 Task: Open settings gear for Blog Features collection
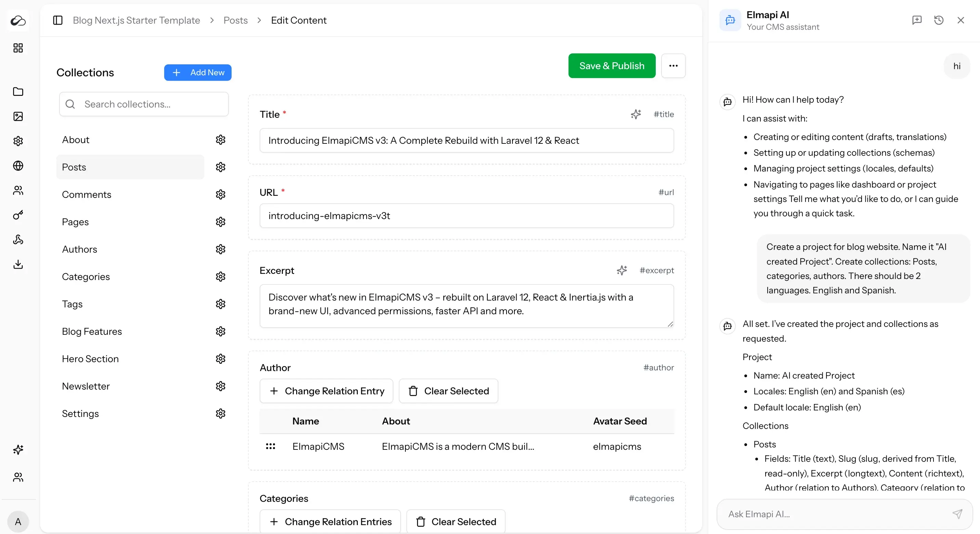click(x=221, y=331)
